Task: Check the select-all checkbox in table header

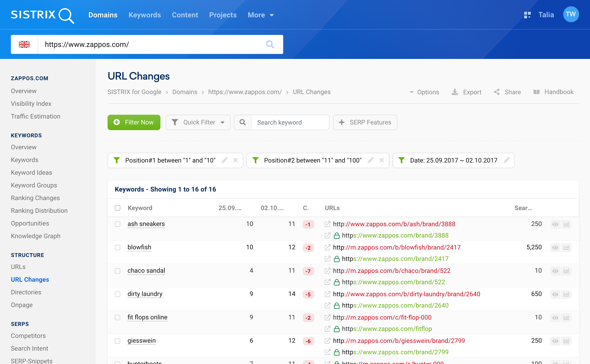Action: 118,208
